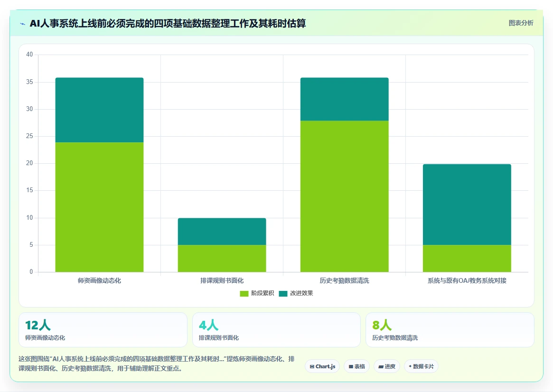
Task: Open the 12人 师资画像动态化 data card
Action: click(x=103, y=330)
